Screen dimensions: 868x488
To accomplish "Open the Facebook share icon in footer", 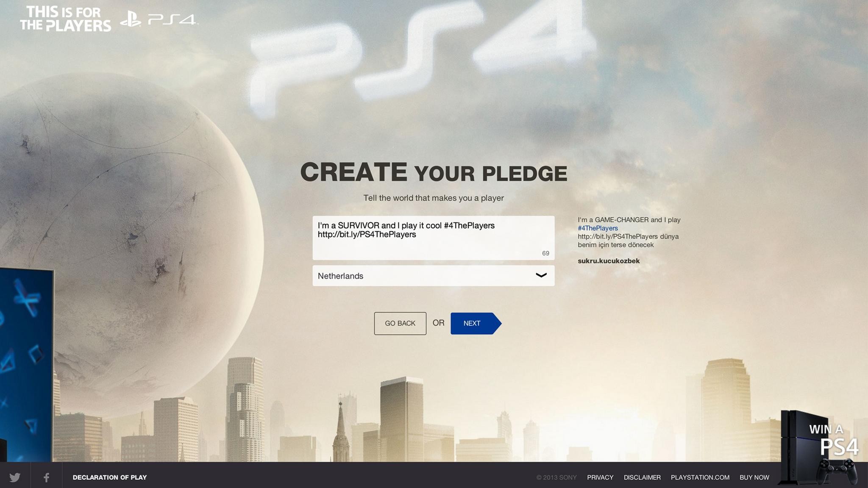I will 46,477.
